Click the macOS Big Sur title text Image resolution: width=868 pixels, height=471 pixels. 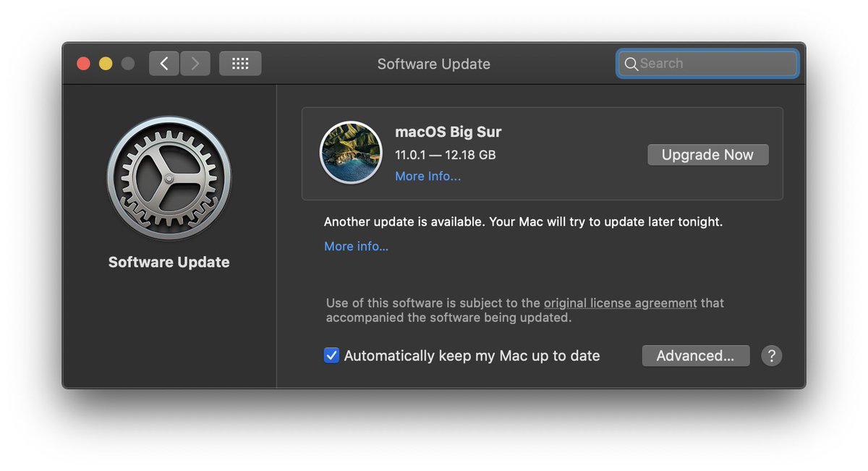coord(448,132)
